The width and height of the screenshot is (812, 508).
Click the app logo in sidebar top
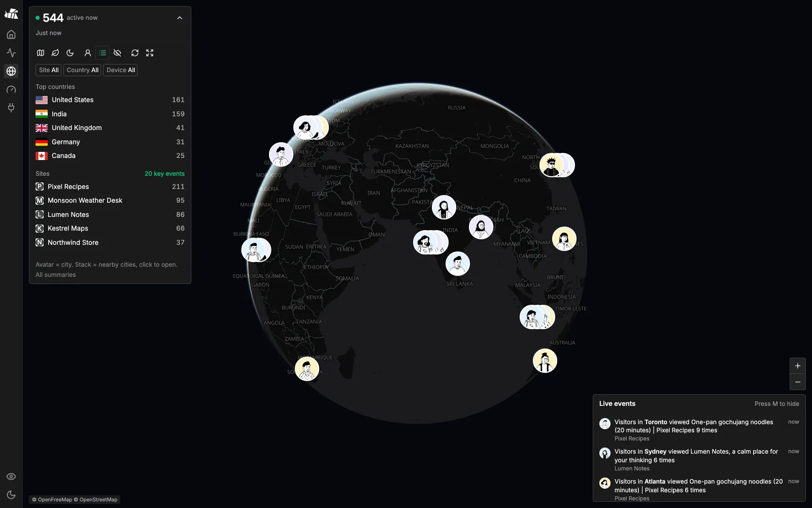pos(11,14)
